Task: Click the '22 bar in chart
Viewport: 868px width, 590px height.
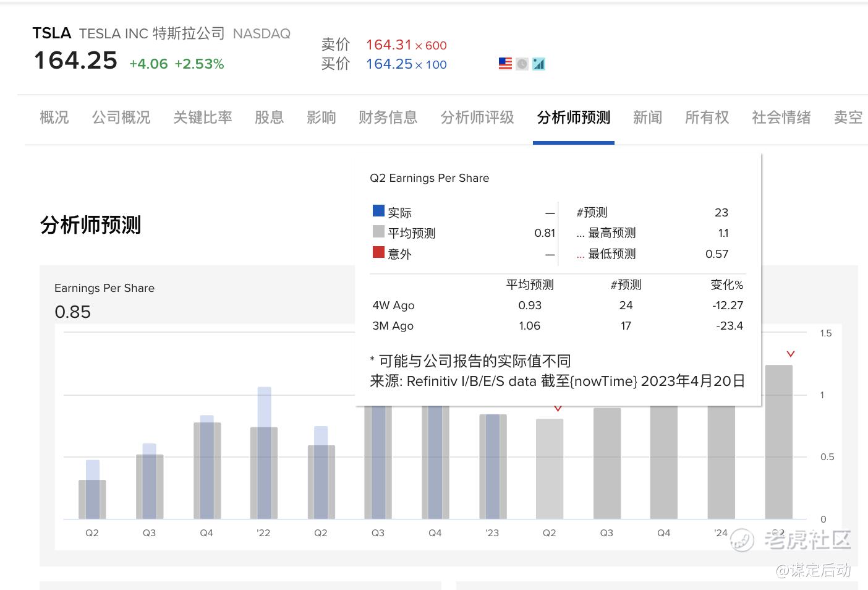Action: [x=264, y=453]
